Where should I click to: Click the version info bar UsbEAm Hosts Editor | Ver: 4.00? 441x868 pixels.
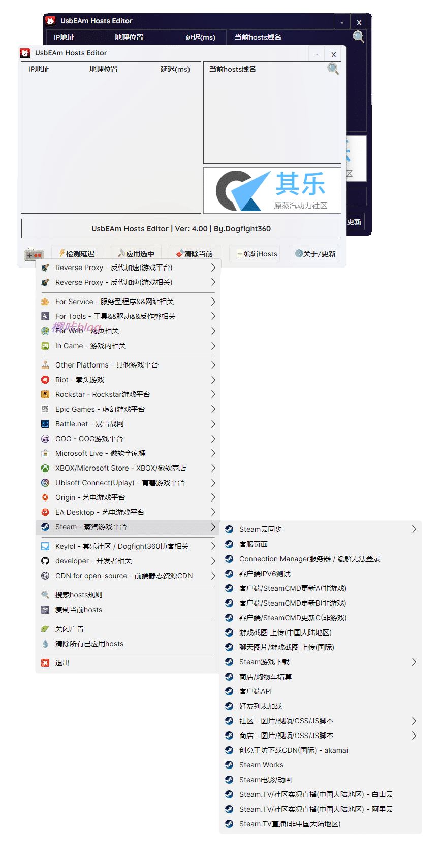pos(181,228)
